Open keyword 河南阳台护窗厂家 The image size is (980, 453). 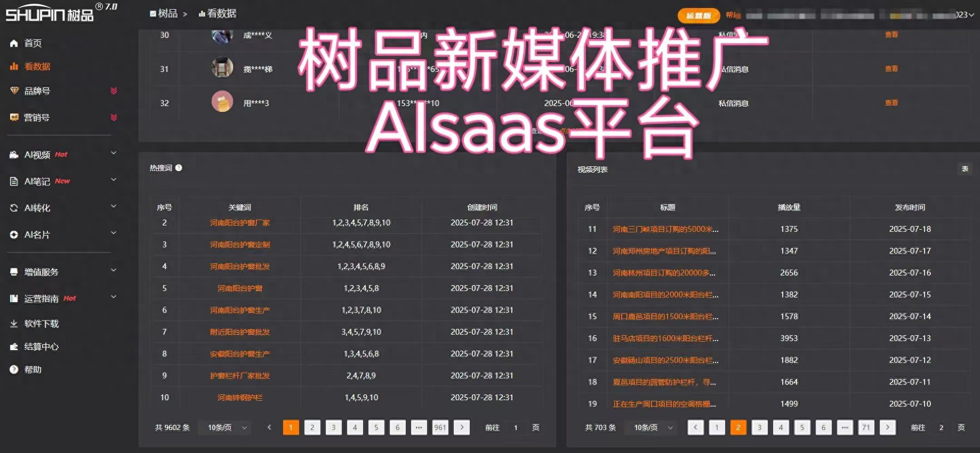tap(240, 223)
